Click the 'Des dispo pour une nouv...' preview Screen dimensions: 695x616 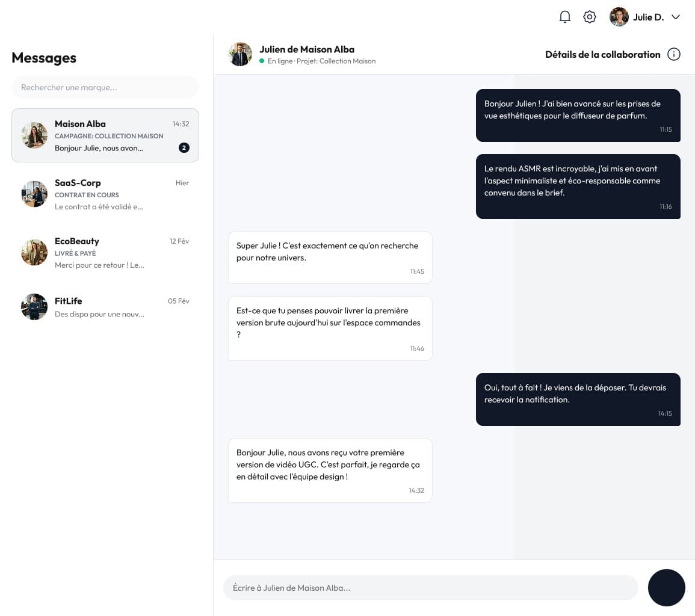tap(99, 314)
